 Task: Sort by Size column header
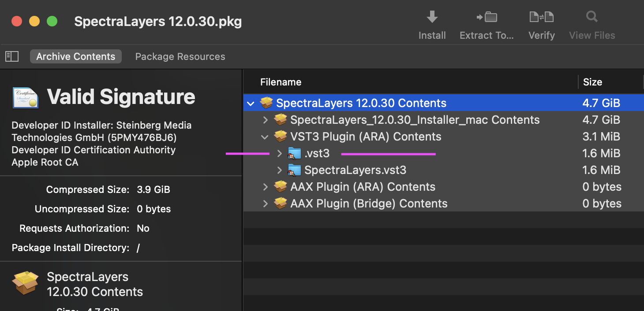pyautogui.click(x=592, y=82)
